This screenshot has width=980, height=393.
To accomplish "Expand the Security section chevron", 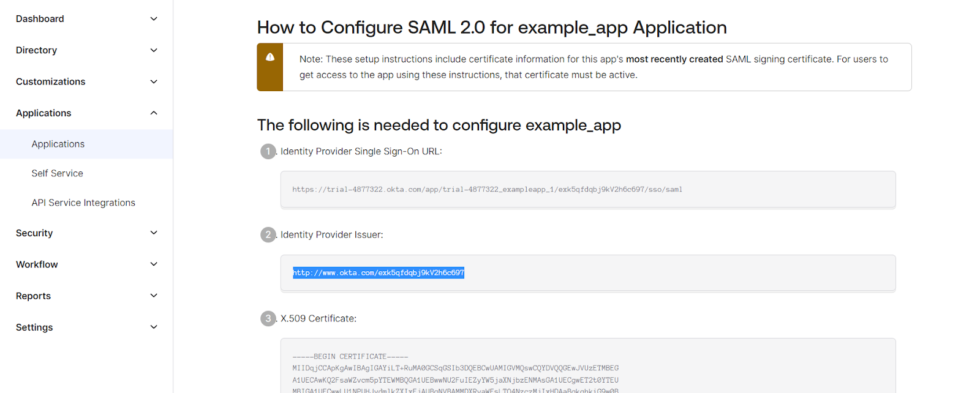I will [x=154, y=233].
